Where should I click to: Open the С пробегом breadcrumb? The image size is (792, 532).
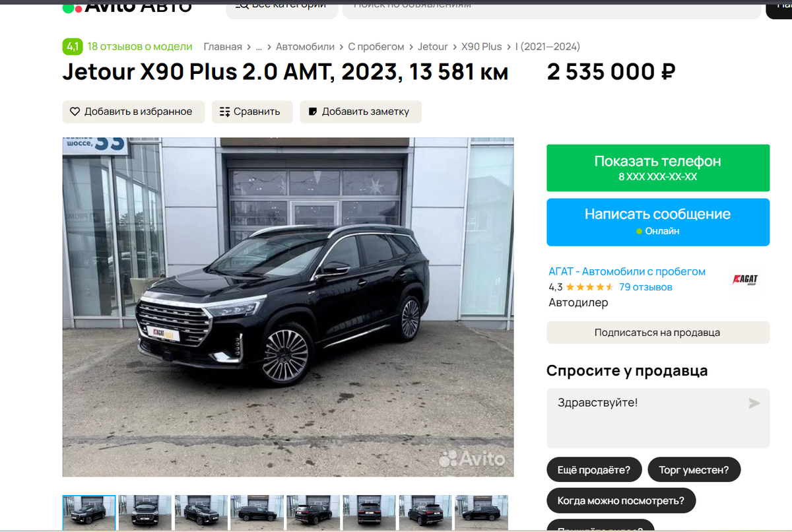click(376, 47)
